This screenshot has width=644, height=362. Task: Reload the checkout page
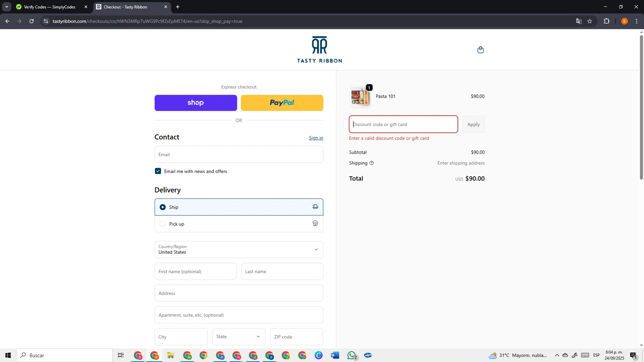point(31,21)
